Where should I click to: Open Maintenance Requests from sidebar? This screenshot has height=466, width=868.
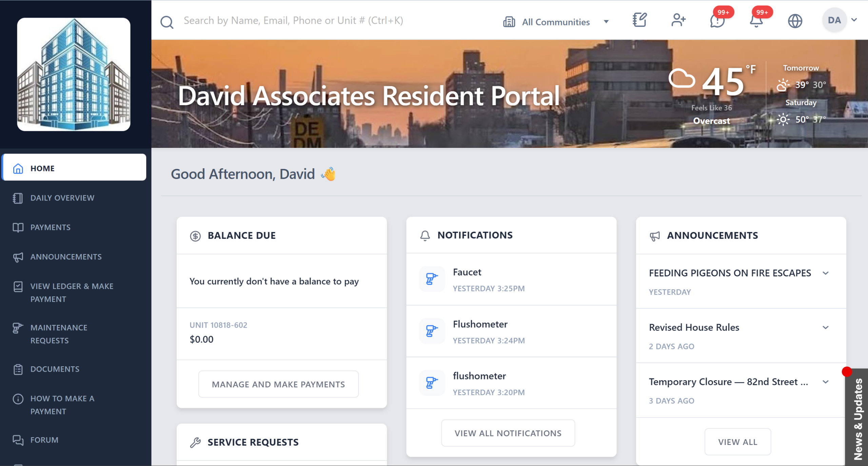click(x=59, y=334)
